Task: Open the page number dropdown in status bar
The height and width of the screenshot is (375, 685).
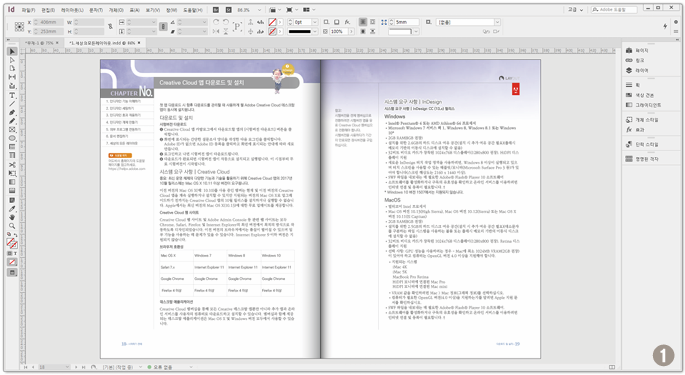Action: [67, 367]
